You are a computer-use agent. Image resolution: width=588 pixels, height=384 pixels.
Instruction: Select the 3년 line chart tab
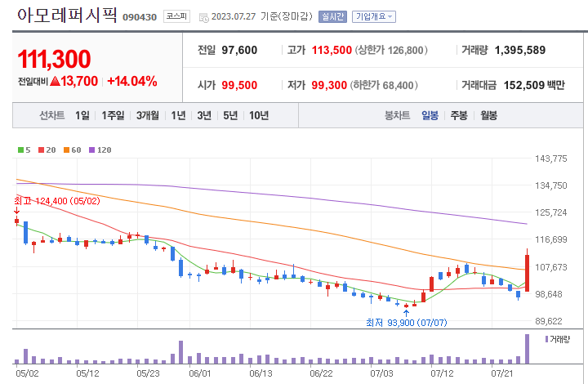click(x=204, y=115)
